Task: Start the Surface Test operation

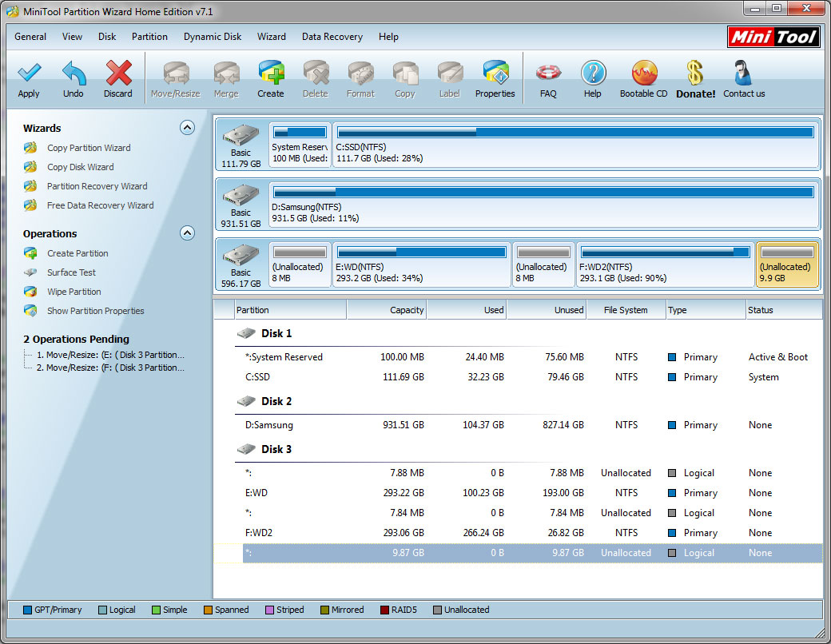Action: 72,272
